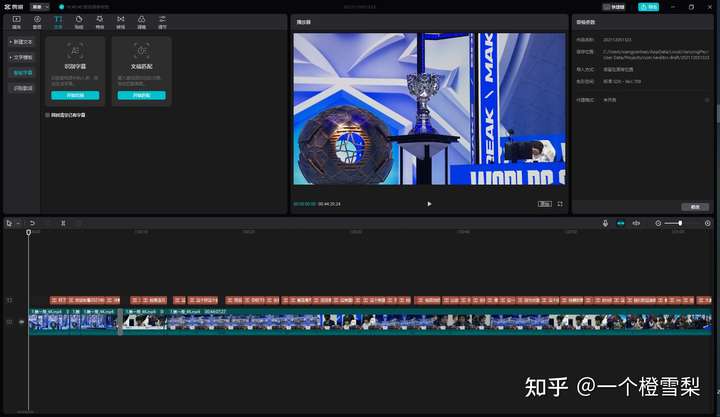Open the Media tab icon

pos(17,22)
